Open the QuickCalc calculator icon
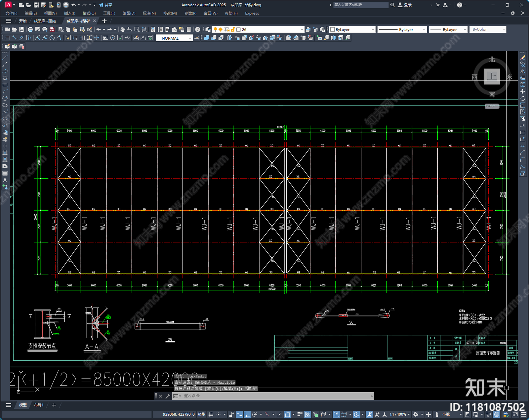The height and width of the screenshot is (420, 529). [189, 29]
